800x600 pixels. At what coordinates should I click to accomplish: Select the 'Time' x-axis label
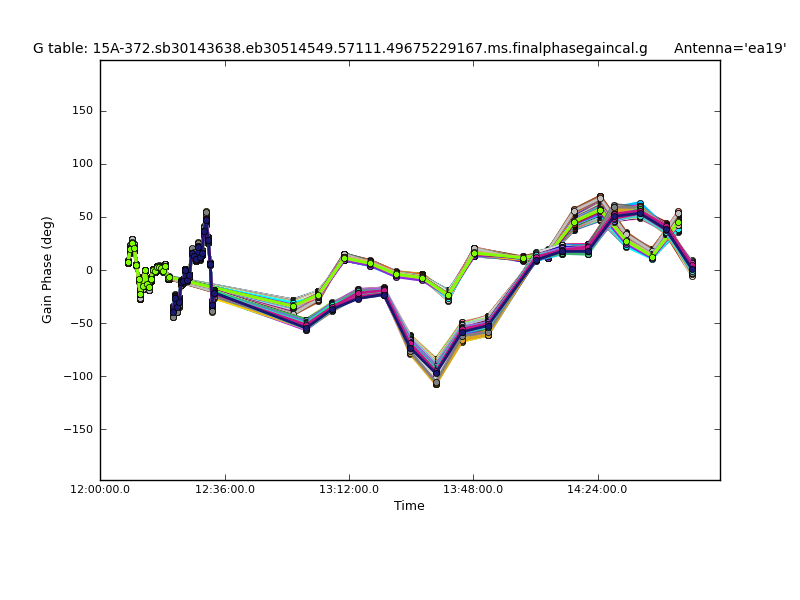coord(409,506)
